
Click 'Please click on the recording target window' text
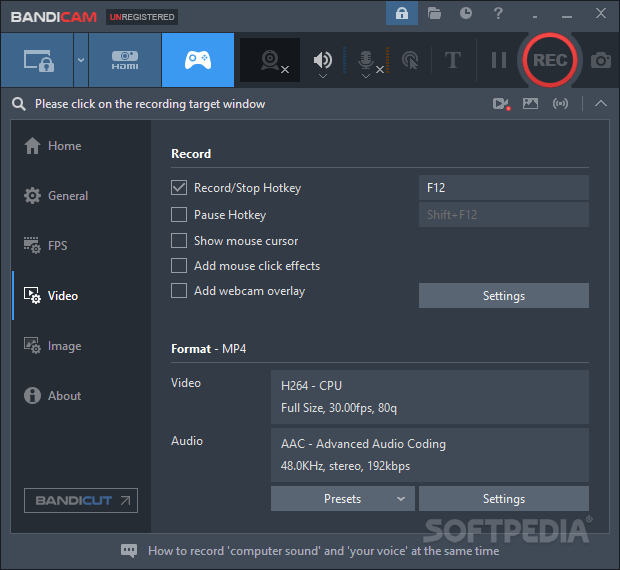(150, 104)
